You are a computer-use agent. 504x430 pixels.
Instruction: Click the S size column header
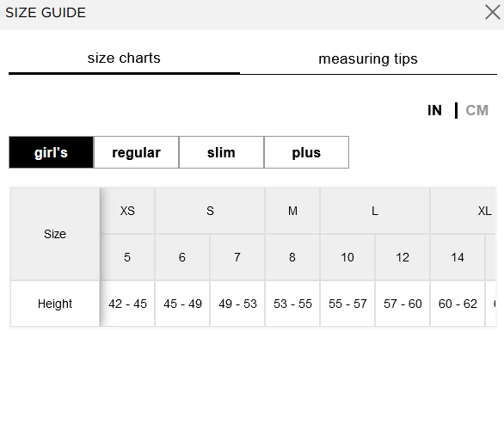(210, 212)
